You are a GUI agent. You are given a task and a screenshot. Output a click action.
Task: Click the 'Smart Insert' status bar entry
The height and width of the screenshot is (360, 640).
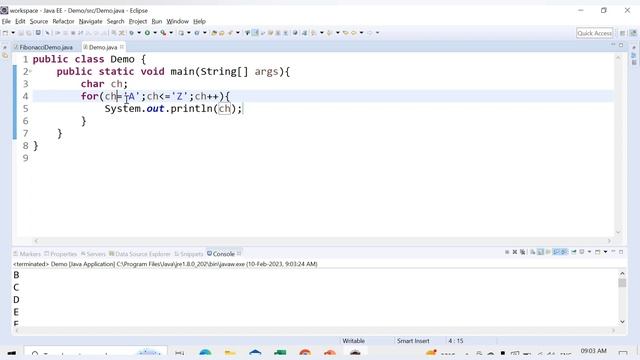(413, 341)
